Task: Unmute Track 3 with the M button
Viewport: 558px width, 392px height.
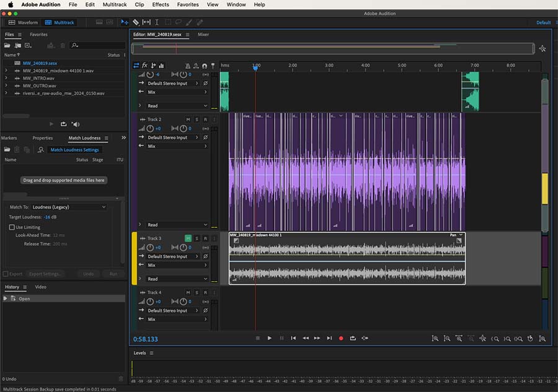Action: [x=188, y=238]
